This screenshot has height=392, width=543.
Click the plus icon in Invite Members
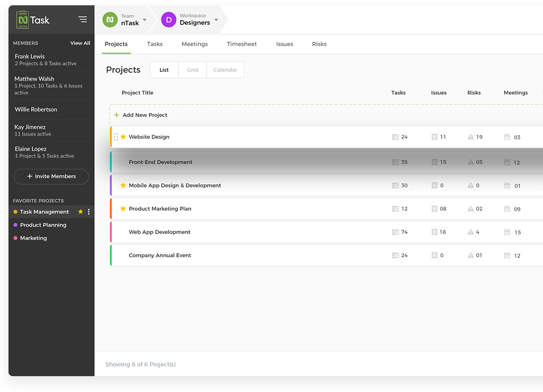pos(30,176)
